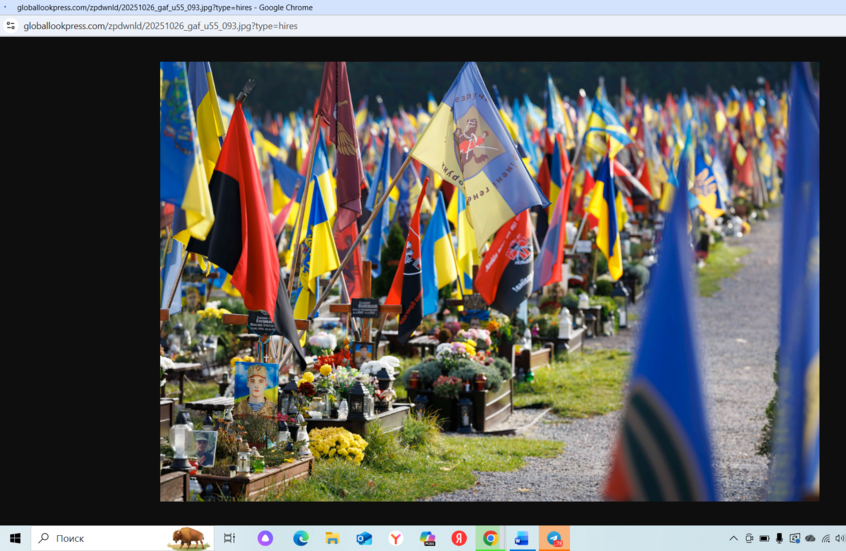846x551 pixels.
Task: Click the bison search highlight image
Action: pos(187,538)
